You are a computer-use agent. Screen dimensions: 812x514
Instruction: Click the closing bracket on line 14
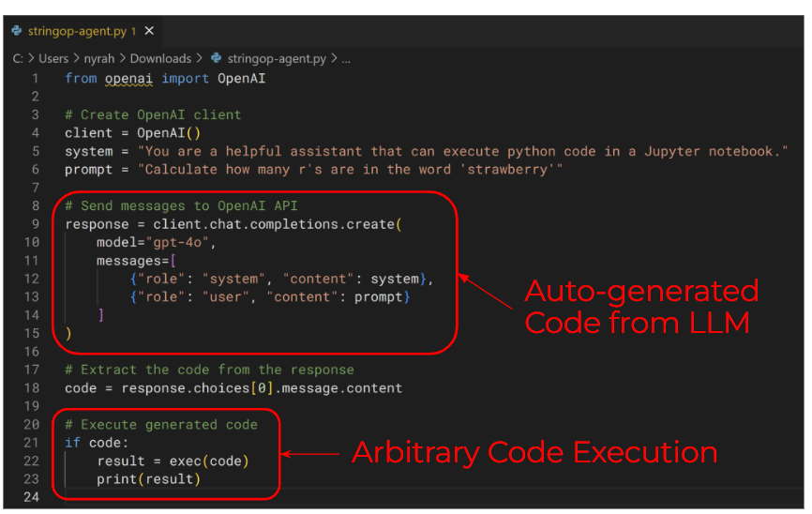(101, 314)
